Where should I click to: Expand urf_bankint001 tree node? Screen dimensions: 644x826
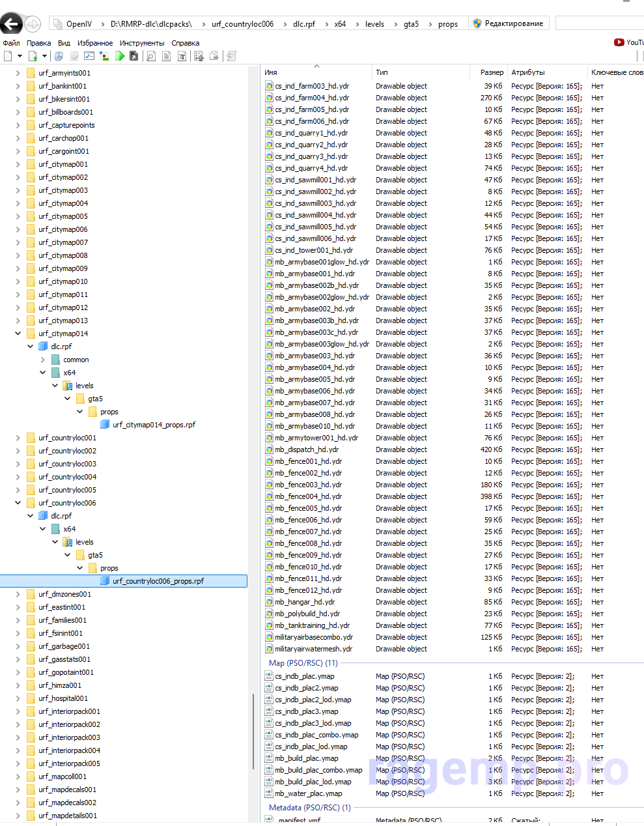(x=18, y=86)
